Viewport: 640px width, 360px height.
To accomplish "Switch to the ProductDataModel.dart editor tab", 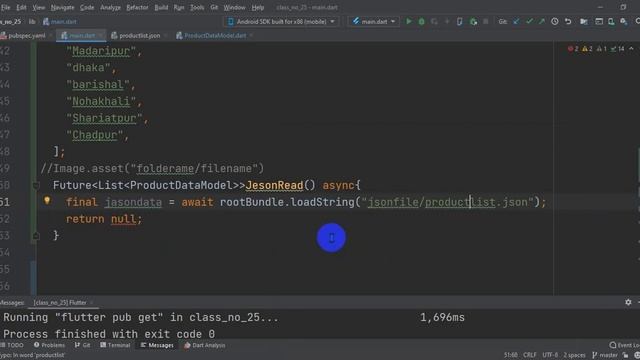I will click(214, 36).
